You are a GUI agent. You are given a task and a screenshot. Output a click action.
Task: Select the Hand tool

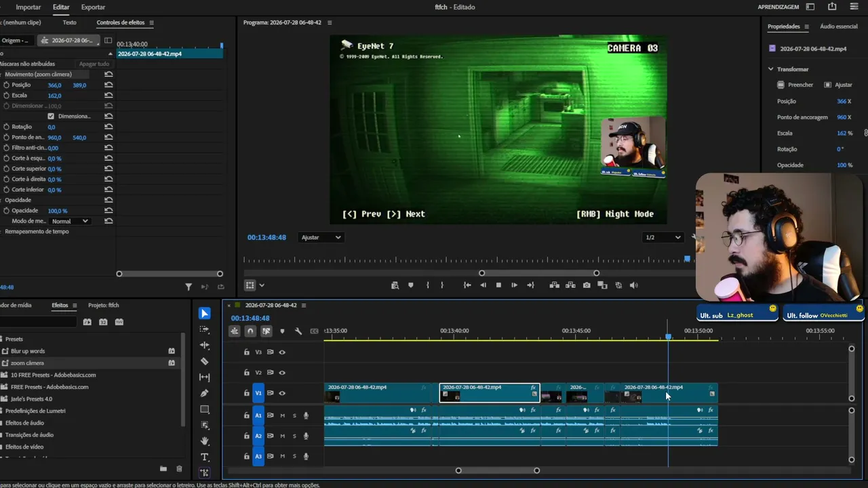pyautogui.click(x=205, y=441)
